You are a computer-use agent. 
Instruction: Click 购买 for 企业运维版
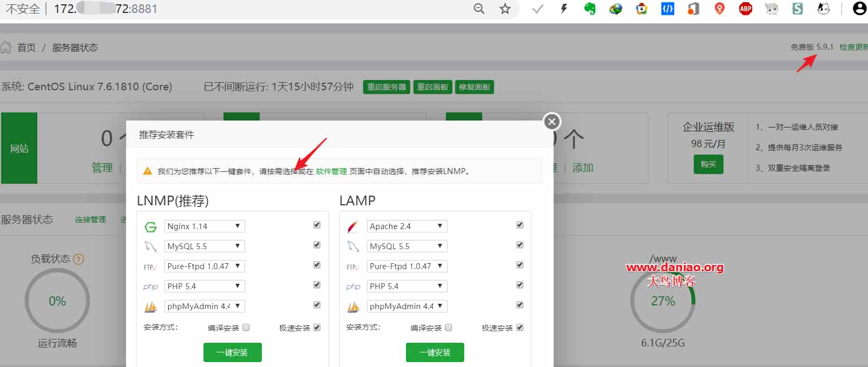[x=708, y=164]
